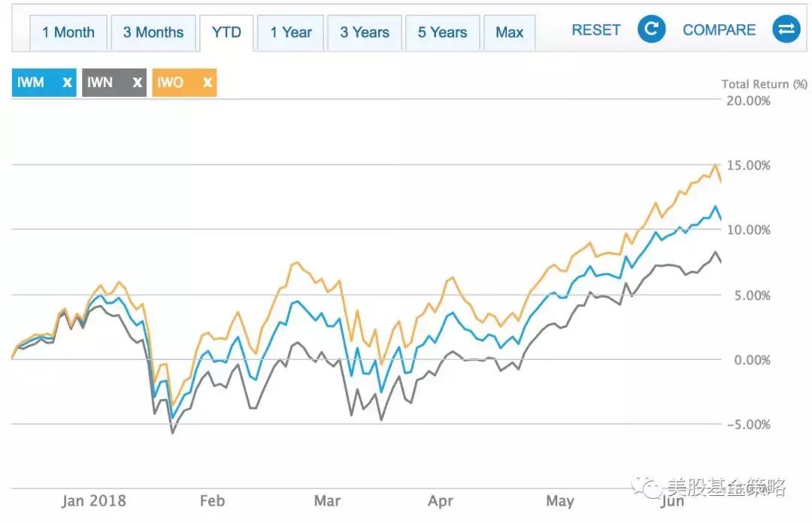Click the 10.00% gridline label
This screenshot has height=523, width=812.
tap(747, 230)
